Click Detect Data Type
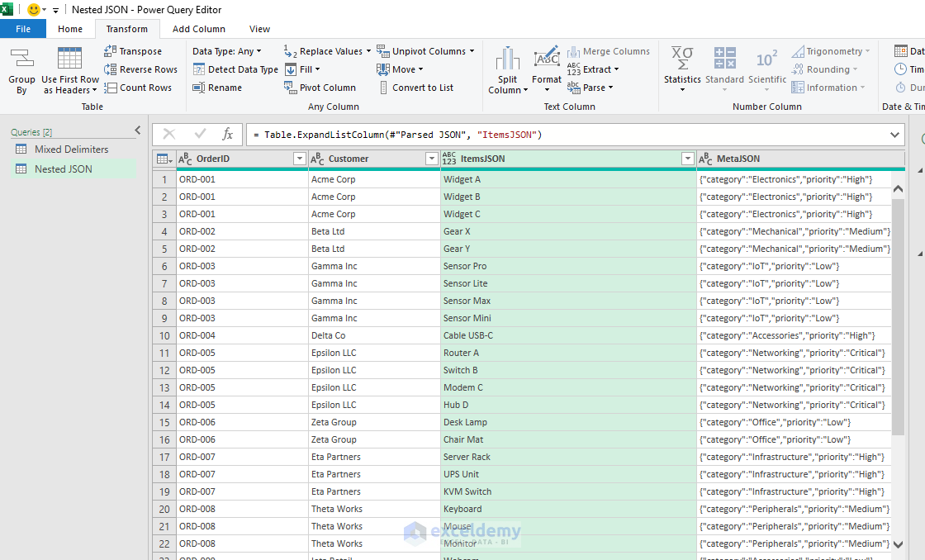The image size is (925, 560). click(x=235, y=69)
